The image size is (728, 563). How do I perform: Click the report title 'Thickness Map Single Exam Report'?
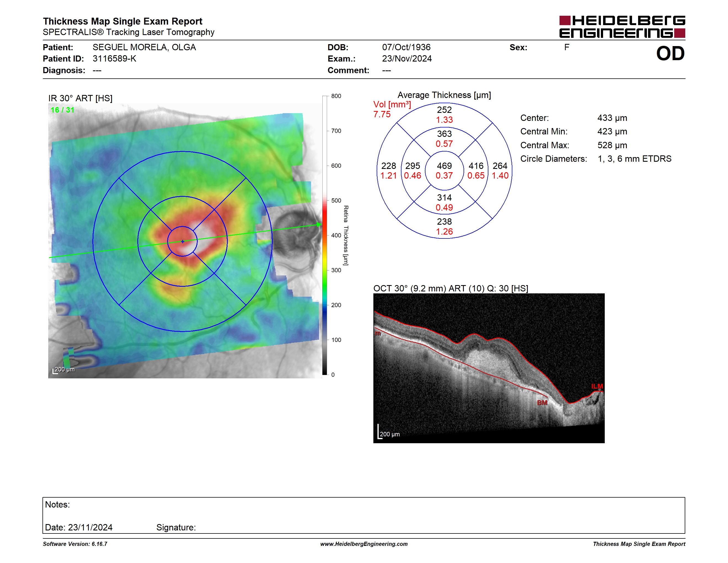pos(122,21)
